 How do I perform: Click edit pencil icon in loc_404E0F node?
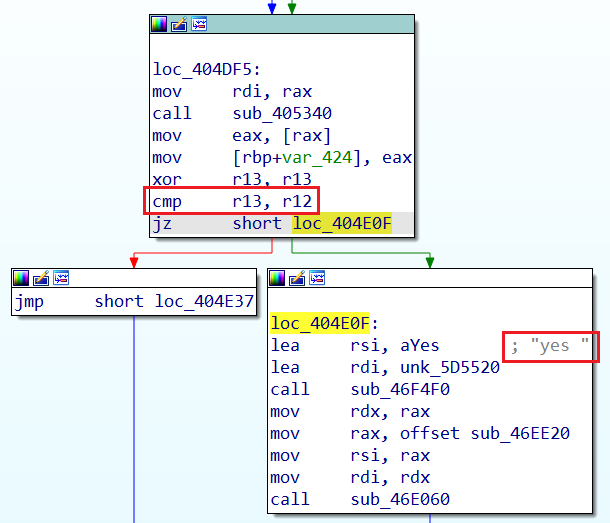[x=297, y=278]
